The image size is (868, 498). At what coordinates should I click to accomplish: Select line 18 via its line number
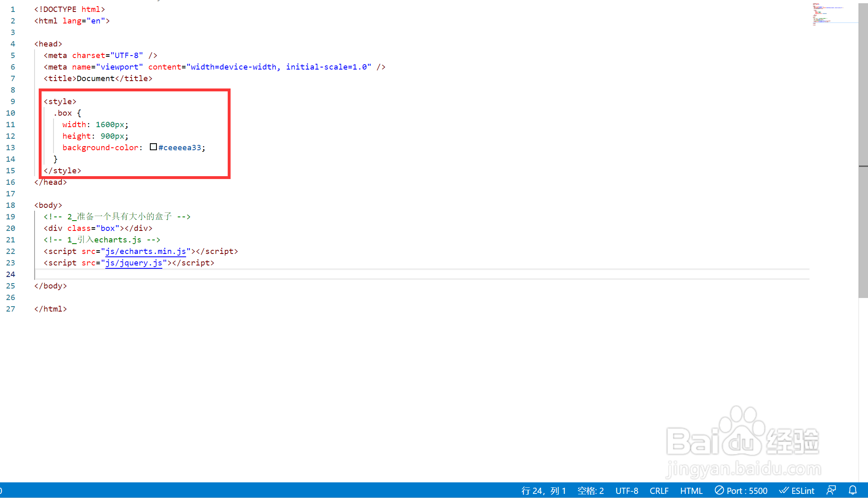coord(11,205)
